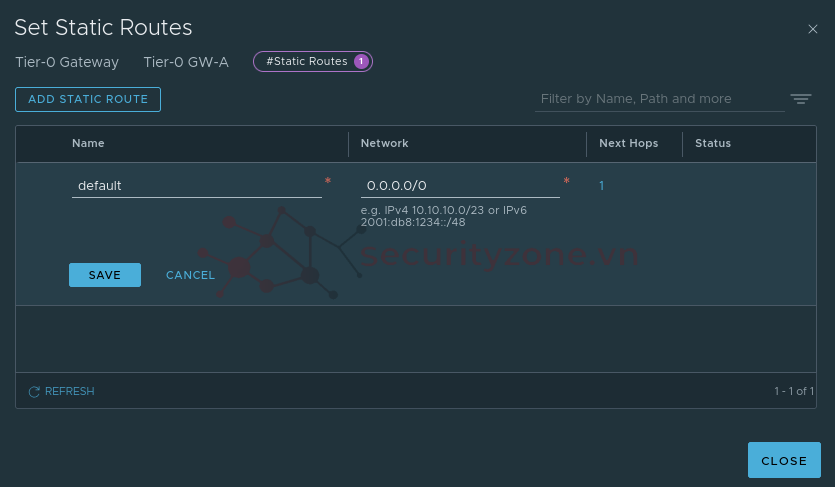This screenshot has height=487, width=835.
Task: Click the ADD STATIC ROUTE button
Action: pyautogui.click(x=88, y=99)
